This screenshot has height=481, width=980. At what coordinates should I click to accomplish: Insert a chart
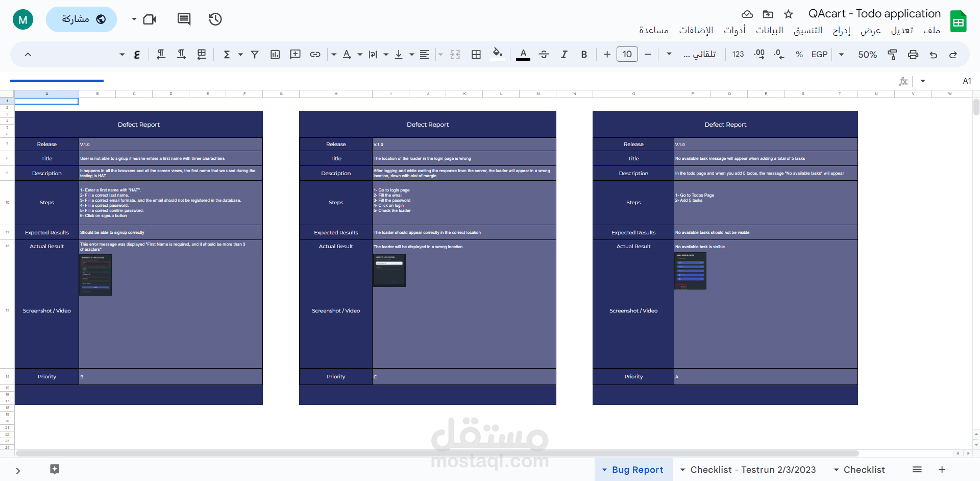pyautogui.click(x=275, y=55)
